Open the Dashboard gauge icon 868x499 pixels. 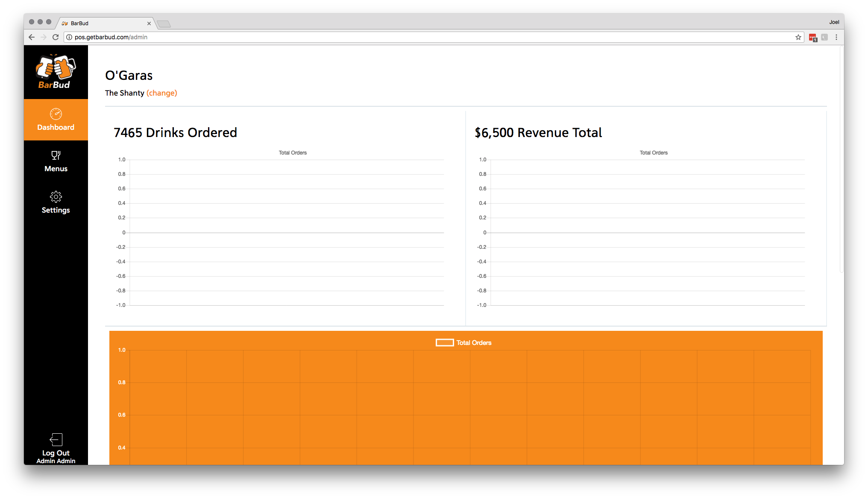[x=56, y=114]
